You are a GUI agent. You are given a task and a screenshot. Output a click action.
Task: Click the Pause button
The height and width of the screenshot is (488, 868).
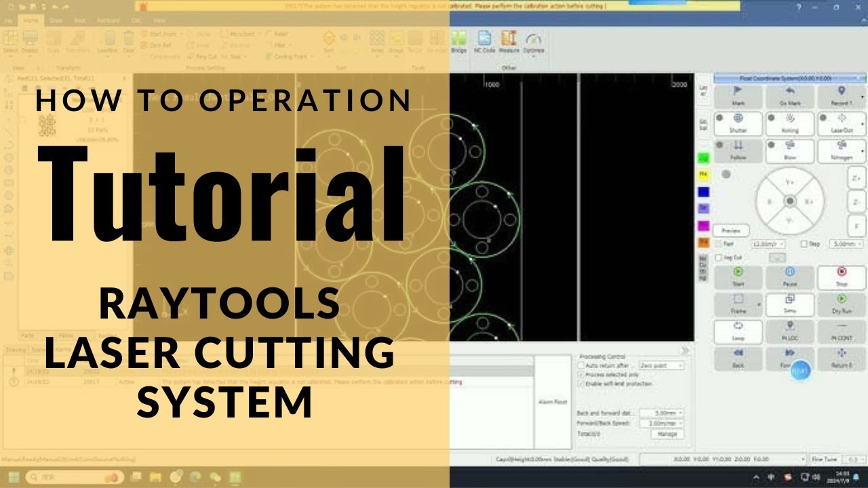point(790,277)
